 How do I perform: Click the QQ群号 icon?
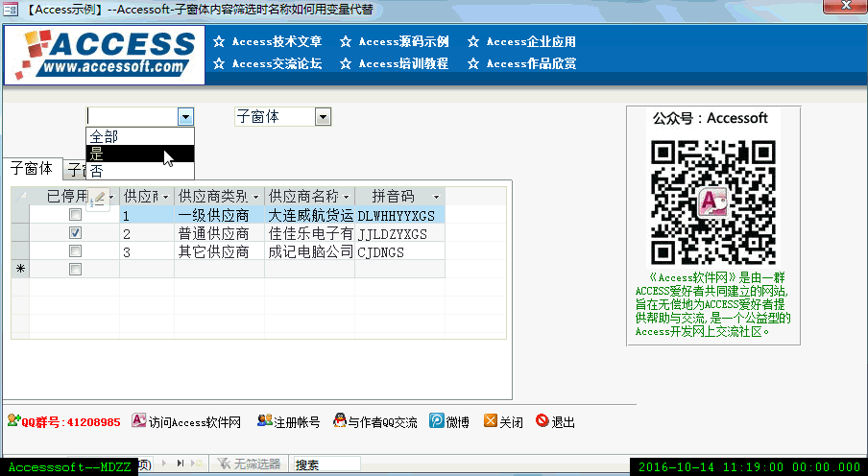coord(13,420)
